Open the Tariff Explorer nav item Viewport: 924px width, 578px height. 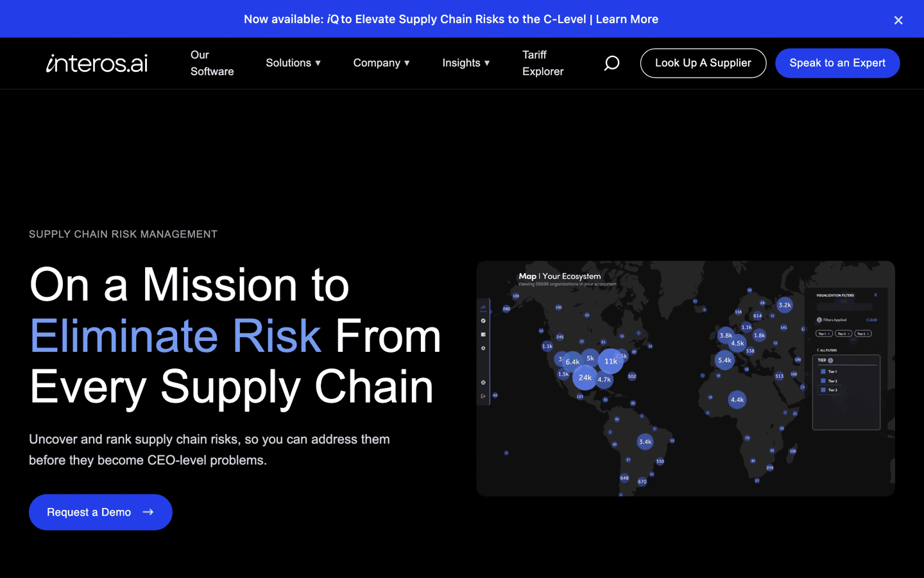click(x=543, y=63)
